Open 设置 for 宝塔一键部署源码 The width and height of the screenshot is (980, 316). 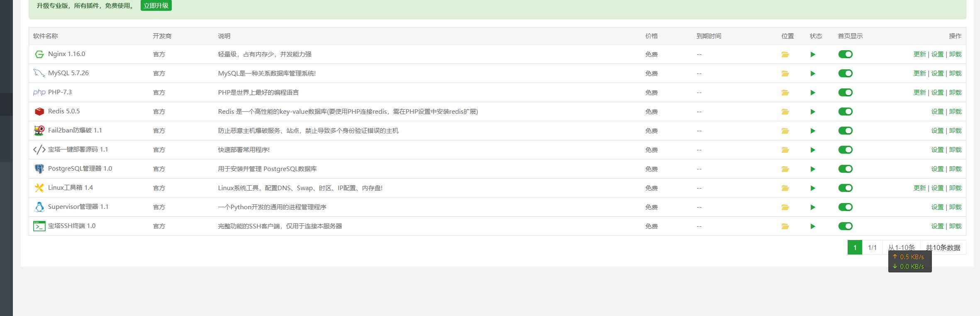[937, 150]
